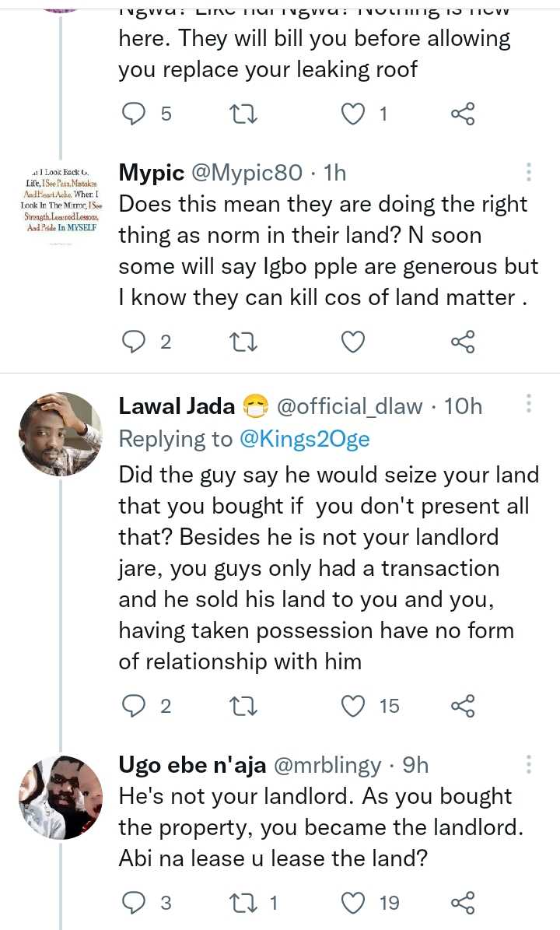Open more options for Mypic's tweet
This screenshot has height=930, width=560.
529,172
